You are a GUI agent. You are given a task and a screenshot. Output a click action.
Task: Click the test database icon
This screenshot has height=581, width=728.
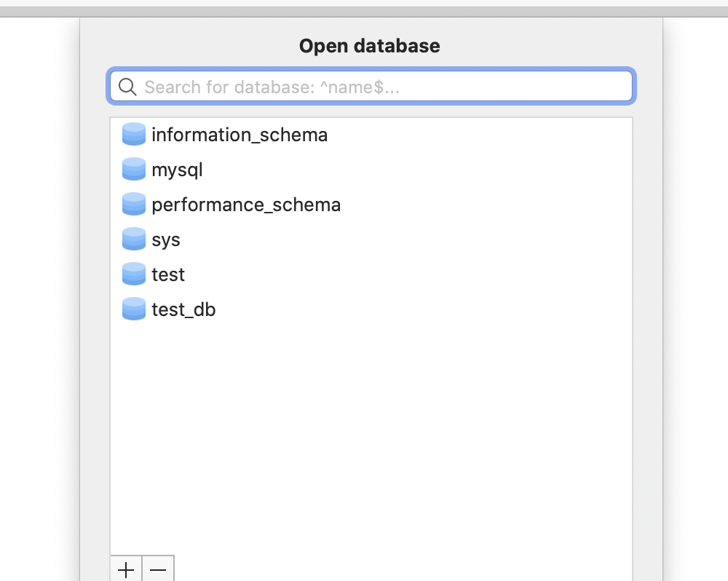(133, 274)
